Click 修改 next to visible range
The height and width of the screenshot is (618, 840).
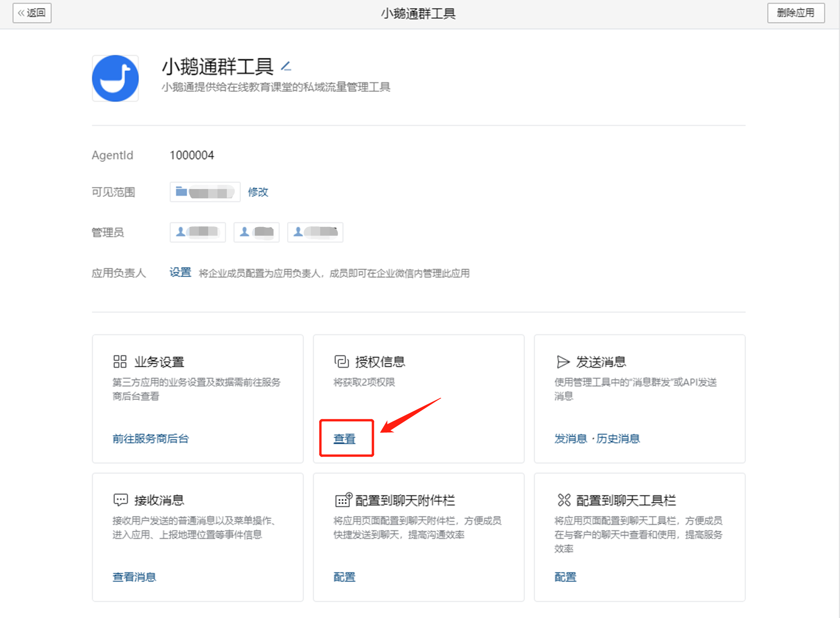(258, 192)
